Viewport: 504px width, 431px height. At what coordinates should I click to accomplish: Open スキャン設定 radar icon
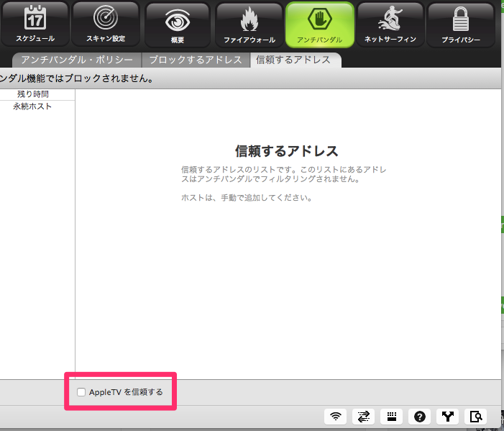[106, 24]
